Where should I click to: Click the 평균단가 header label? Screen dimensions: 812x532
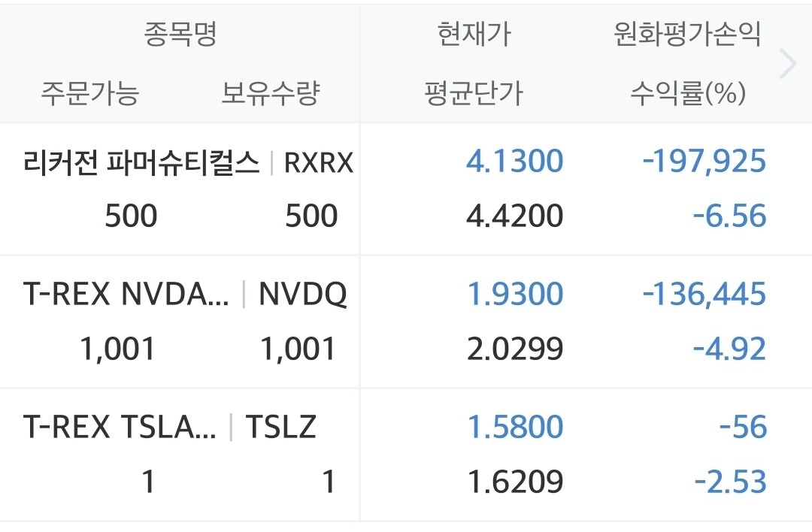474,93
